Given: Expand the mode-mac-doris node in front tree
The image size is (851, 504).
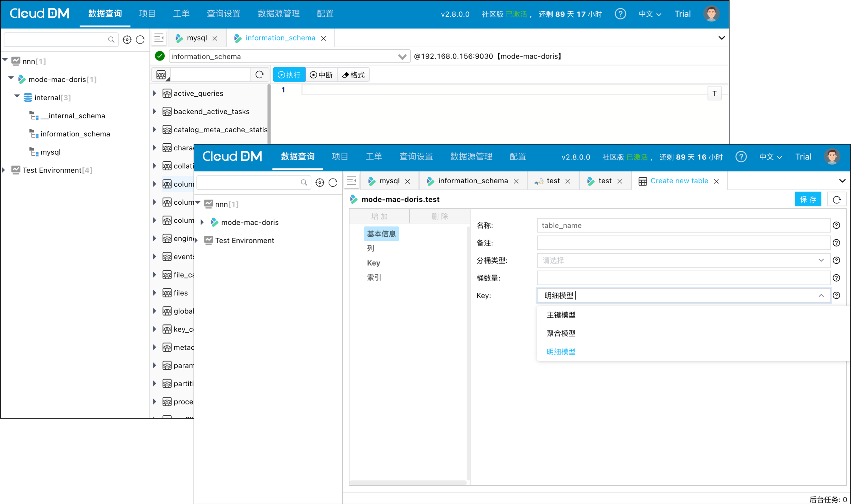Looking at the screenshot, I should [x=202, y=222].
